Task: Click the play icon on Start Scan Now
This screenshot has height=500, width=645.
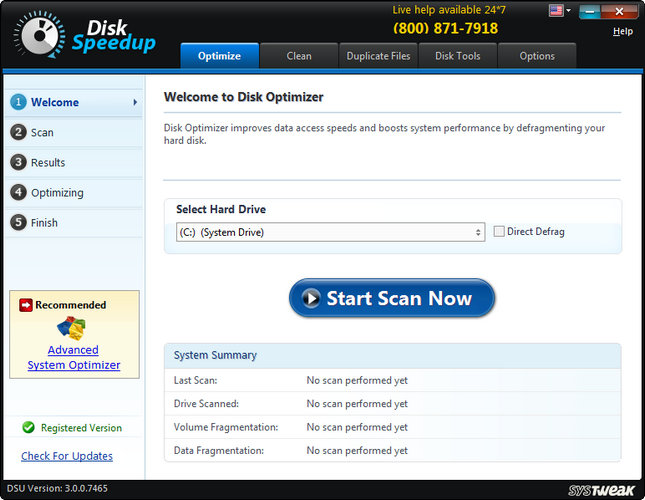Action: 311,298
